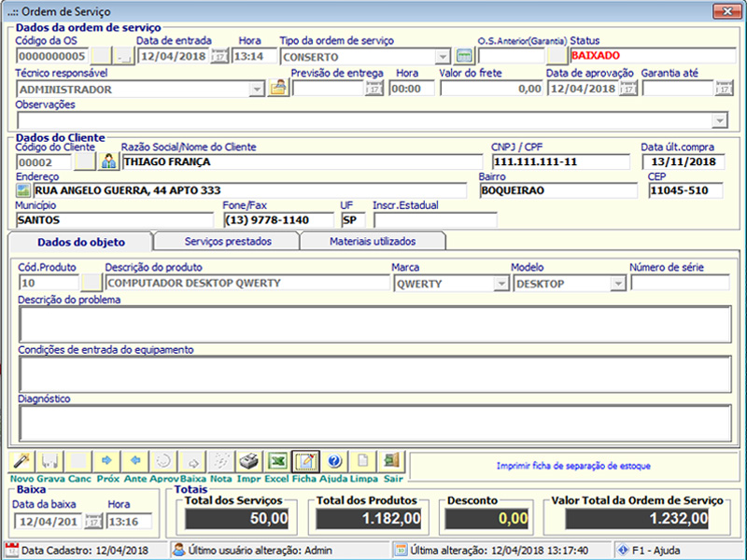Click the Status field showing BAIXADO
This screenshot has width=747, height=560.
653,56
